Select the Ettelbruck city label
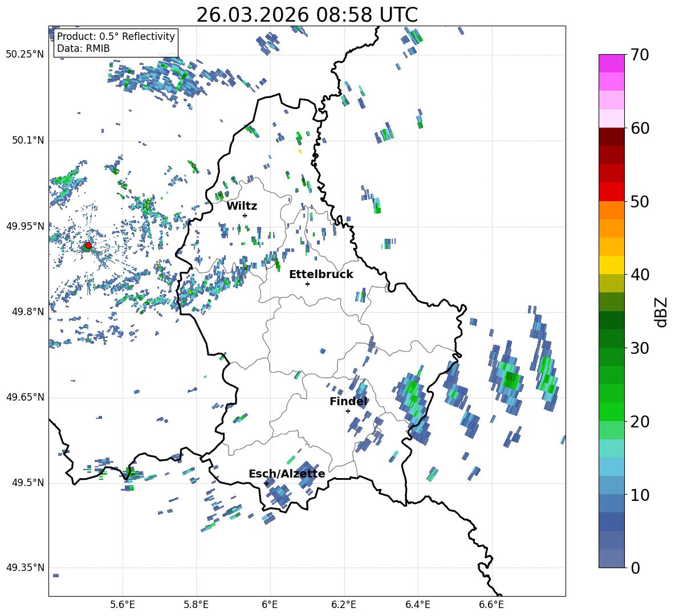Image resolution: width=675 pixels, height=616 pixels. (x=321, y=274)
